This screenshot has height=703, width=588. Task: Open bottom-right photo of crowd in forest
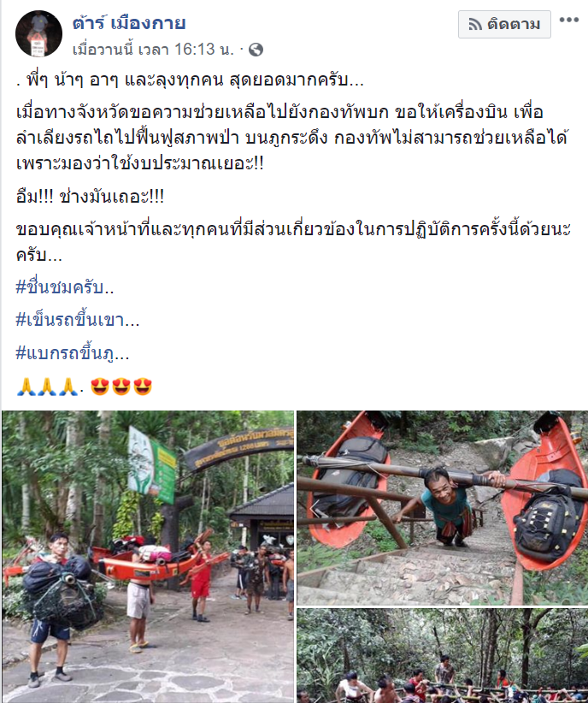coord(443,655)
